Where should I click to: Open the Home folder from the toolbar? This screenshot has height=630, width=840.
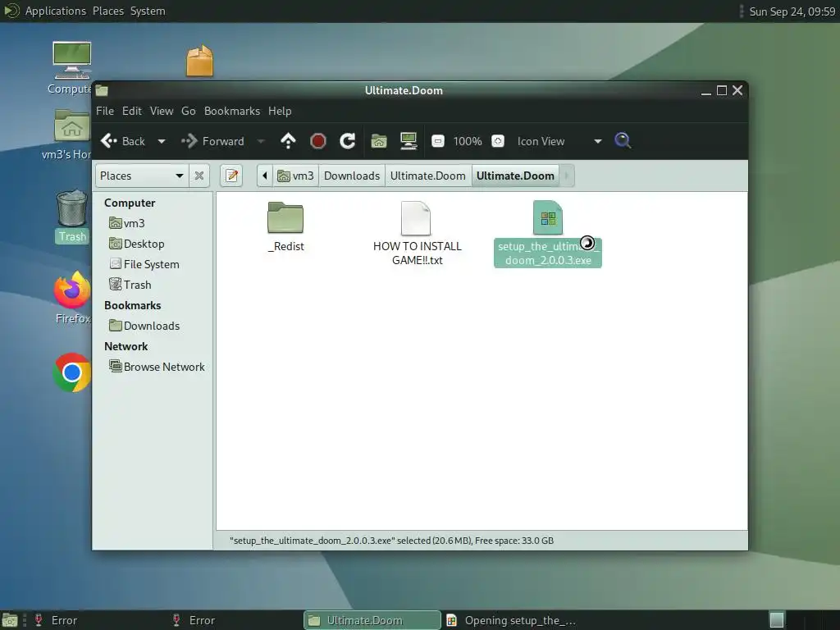point(379,141)
